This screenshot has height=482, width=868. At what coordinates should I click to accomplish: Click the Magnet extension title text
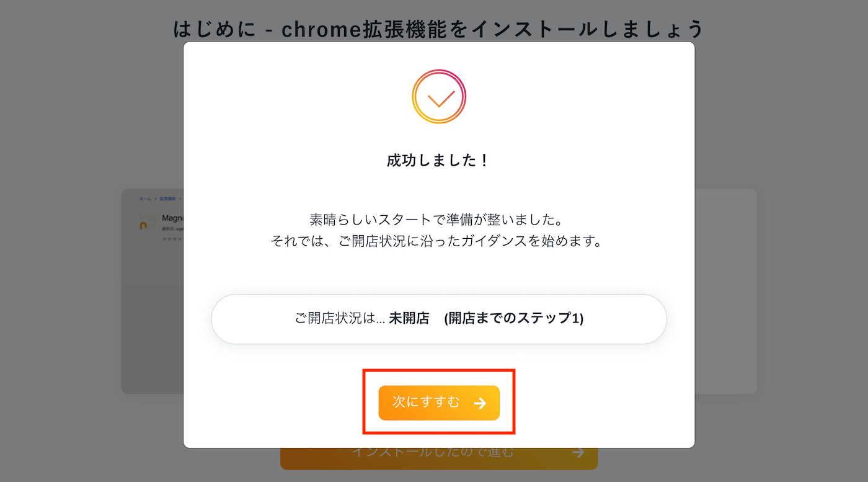tap(172, 218)
